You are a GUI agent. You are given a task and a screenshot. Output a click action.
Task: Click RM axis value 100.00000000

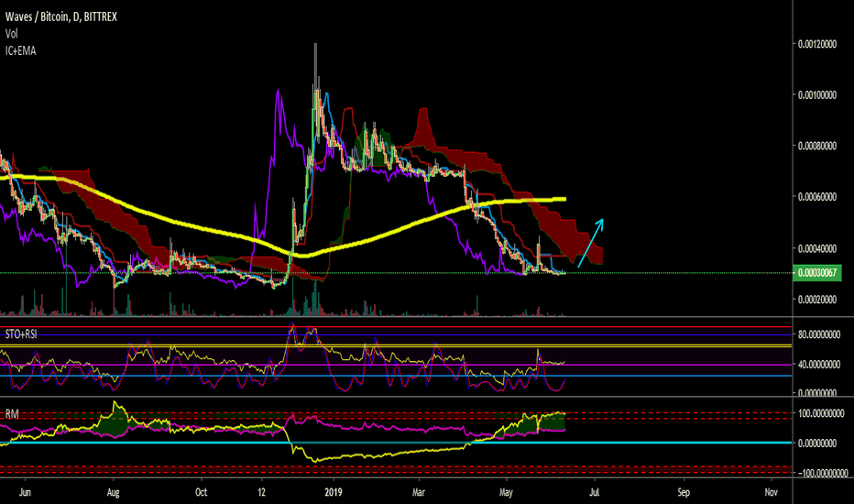pos(821,413)
